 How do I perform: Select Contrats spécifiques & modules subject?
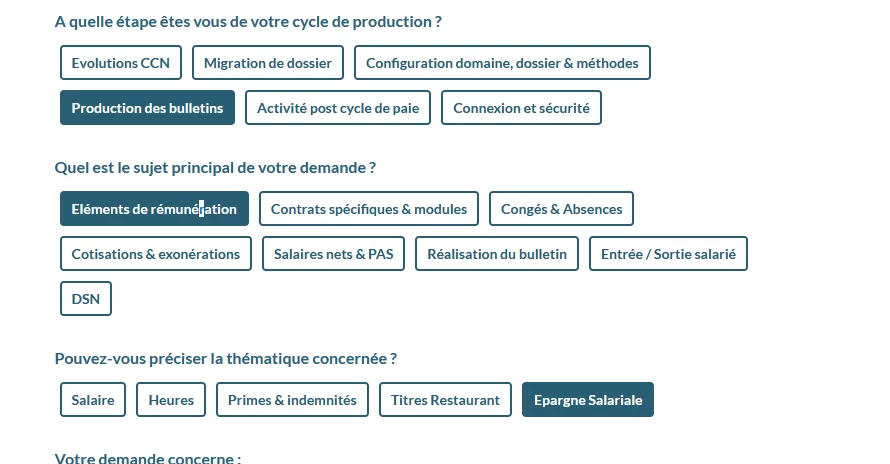coord(369,208)
